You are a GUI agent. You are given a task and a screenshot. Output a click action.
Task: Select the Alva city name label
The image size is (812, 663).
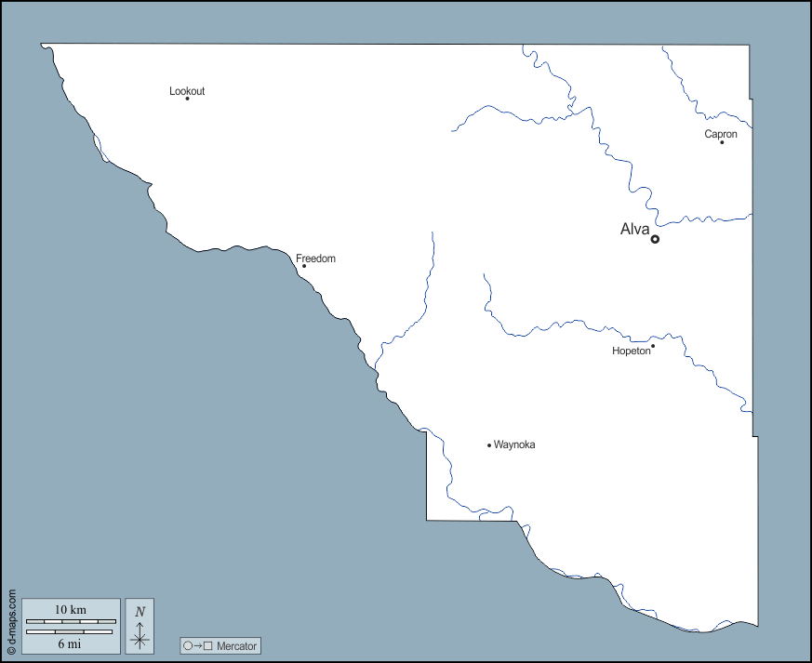[634, 230]
